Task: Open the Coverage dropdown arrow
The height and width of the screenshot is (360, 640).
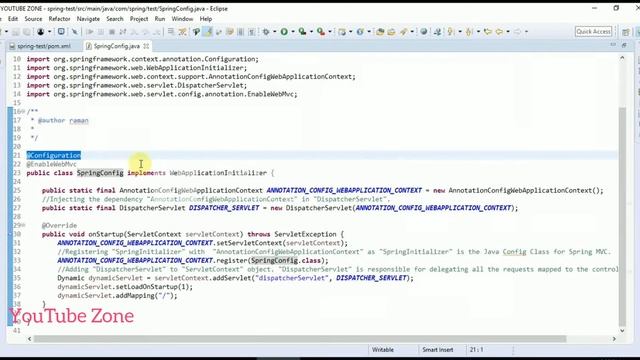Action: click(311, 31)
